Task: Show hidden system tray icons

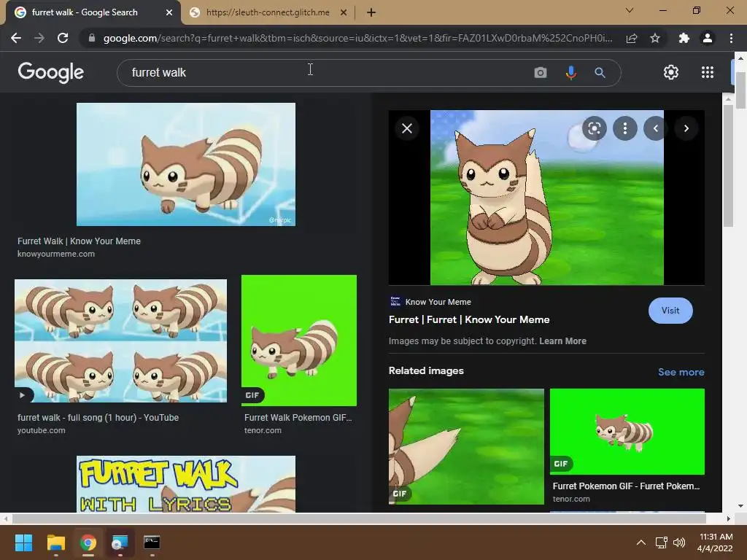Action: click(x=641, y=542)
